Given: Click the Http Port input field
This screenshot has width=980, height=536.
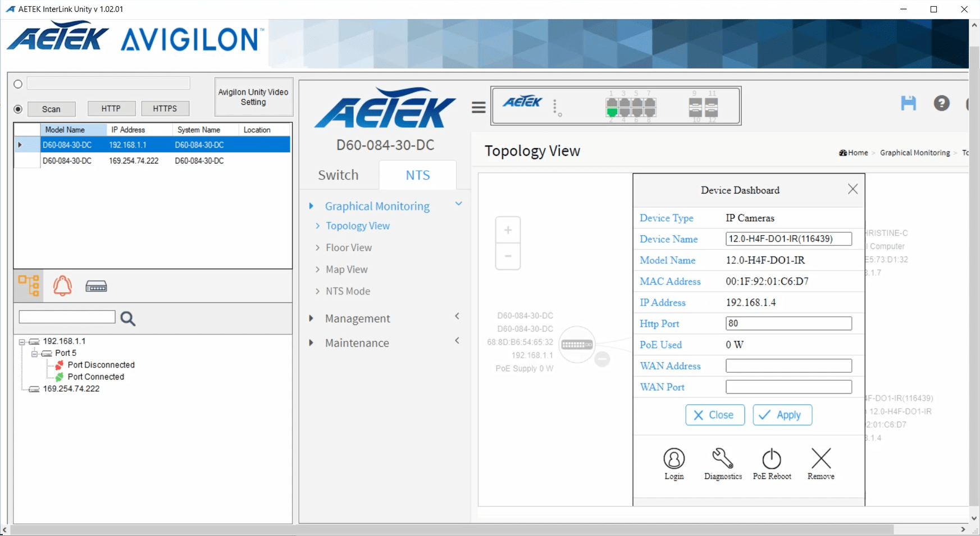Looking at the screenshot, I should [788, 323].
